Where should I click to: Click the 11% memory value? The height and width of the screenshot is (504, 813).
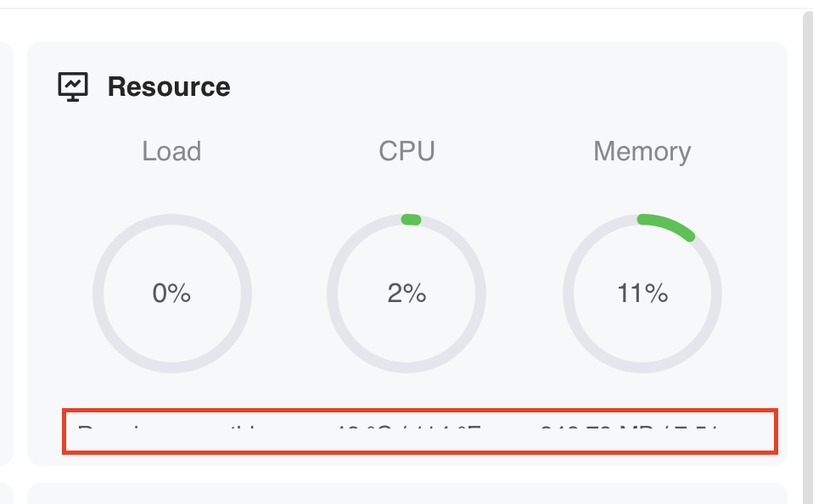[x=642, y=294]
